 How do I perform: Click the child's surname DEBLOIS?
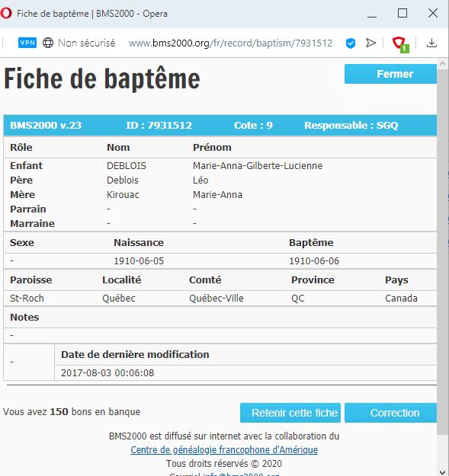(127, 166)
